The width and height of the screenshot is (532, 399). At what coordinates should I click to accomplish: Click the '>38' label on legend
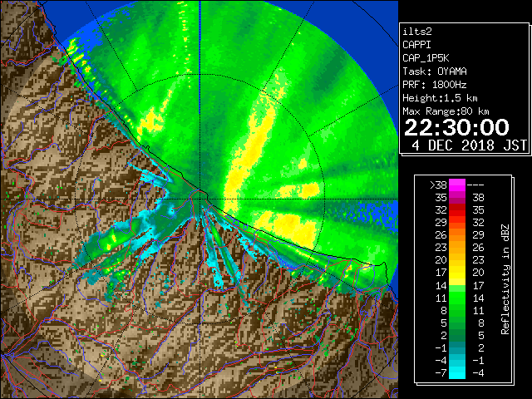(438, 185)
